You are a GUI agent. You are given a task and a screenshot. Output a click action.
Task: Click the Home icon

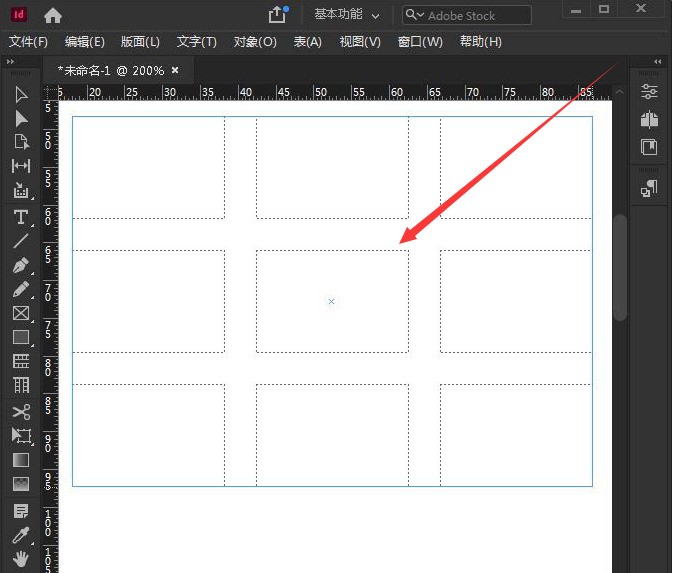point(53,15)
